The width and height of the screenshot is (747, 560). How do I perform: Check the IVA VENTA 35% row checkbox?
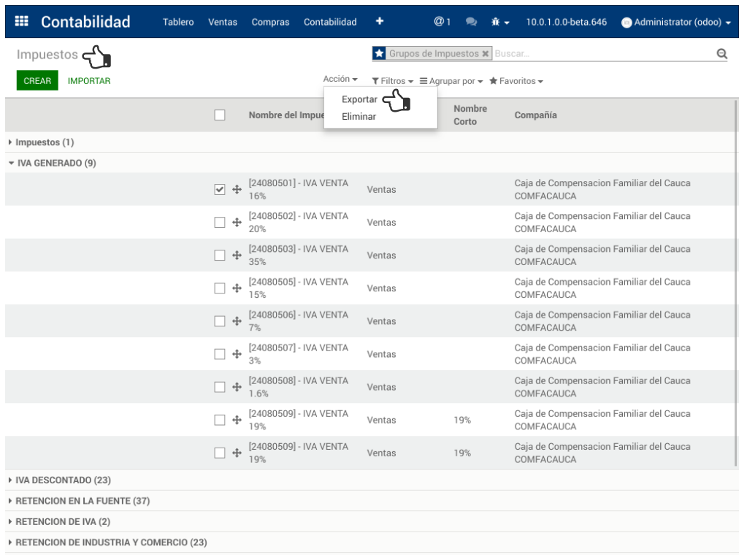[x=220, y=256]
